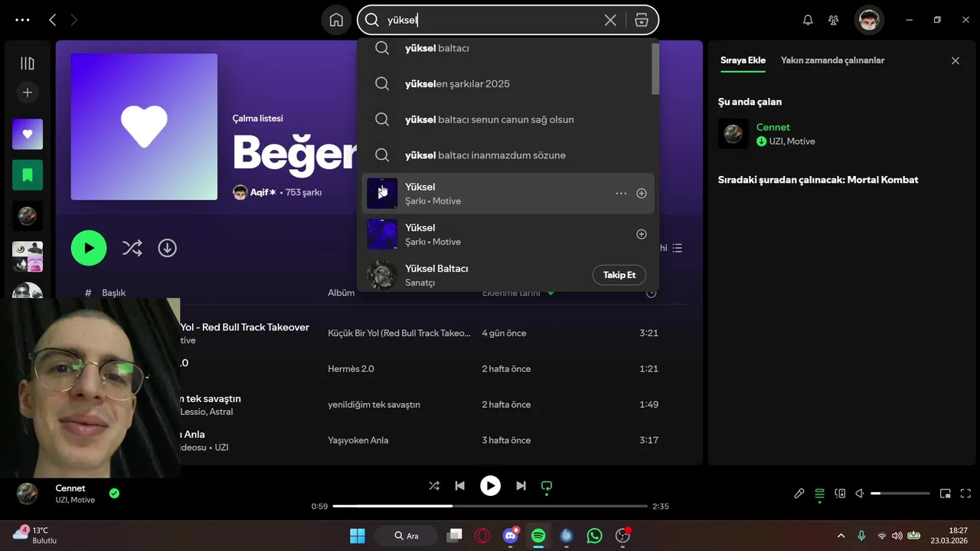Open the Hermès 2.0 album link
Screen dimensions: 980x551
pyautogui.click(x=351, y=369)
